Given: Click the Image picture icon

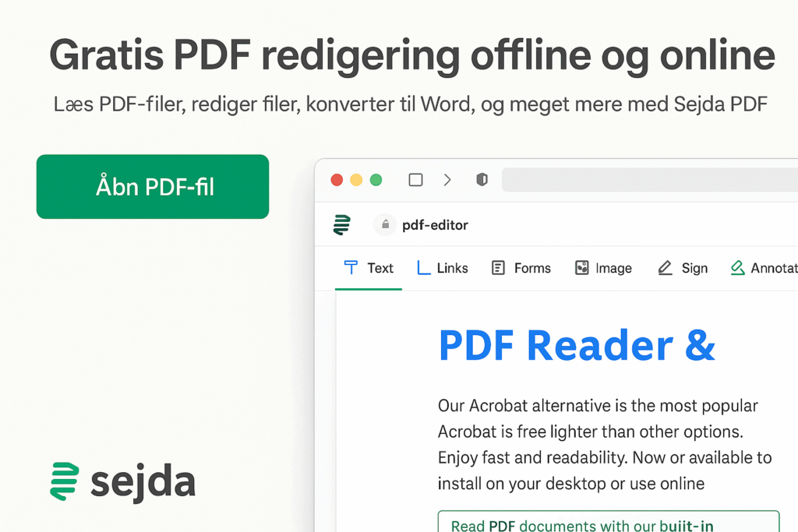Looking at the screenshot, I should pos(581,267).
